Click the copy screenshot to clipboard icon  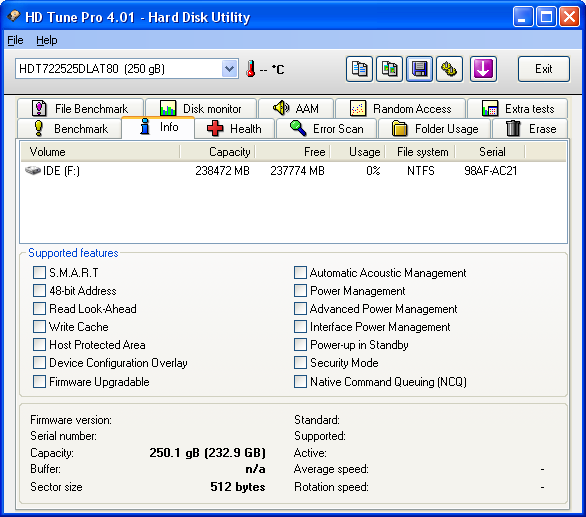389,69
